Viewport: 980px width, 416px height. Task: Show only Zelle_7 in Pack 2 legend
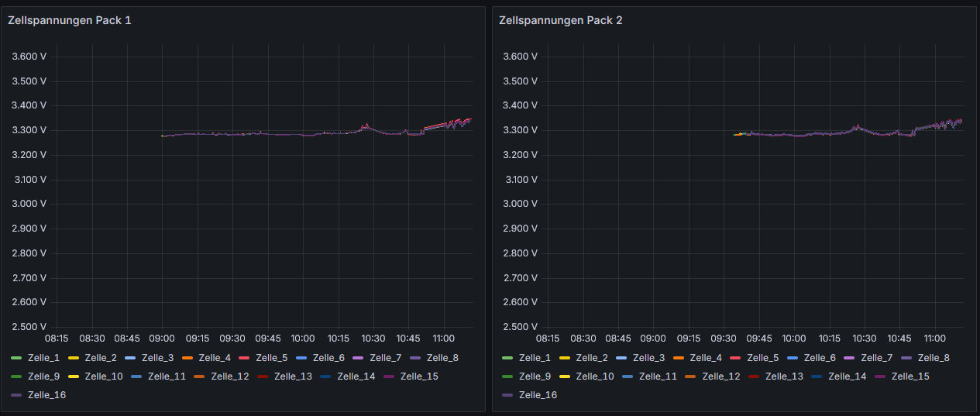coord(876,358)
